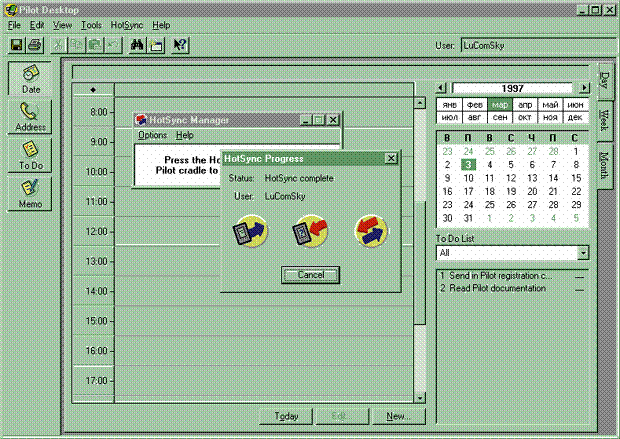Image resolution: width=620 pixels, height=439 pixels.
Task: Click the 8:00 time slot label
Action: pos(99,112)
